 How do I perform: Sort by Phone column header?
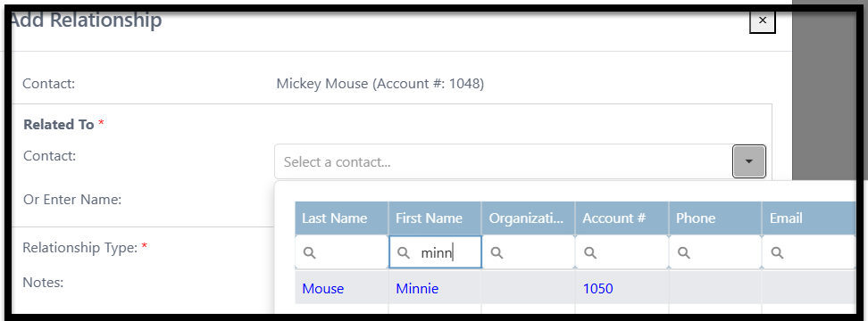coord(716,218)
